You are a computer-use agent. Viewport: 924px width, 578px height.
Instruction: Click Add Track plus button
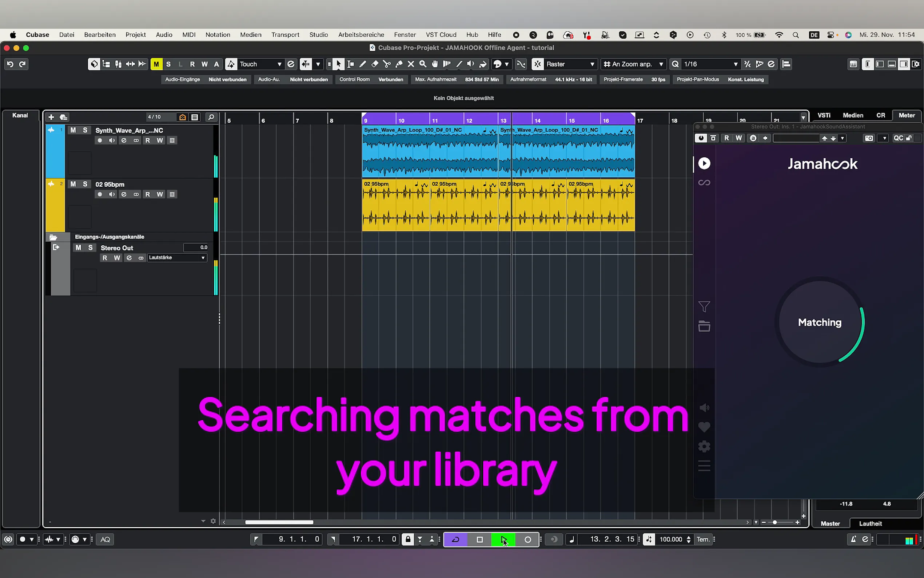[x=51, y=117]
